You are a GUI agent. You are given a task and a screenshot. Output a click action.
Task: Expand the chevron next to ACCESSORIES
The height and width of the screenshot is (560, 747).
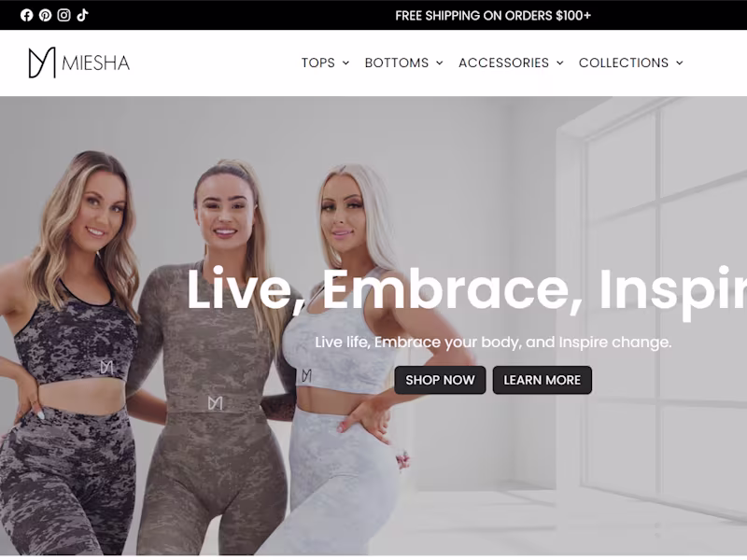(559, 63)
